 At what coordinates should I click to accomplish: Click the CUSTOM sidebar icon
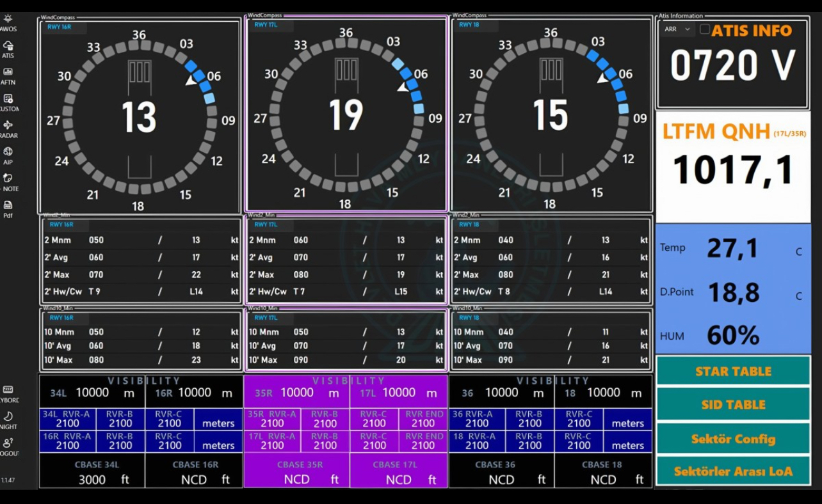(x=8, y=99)
